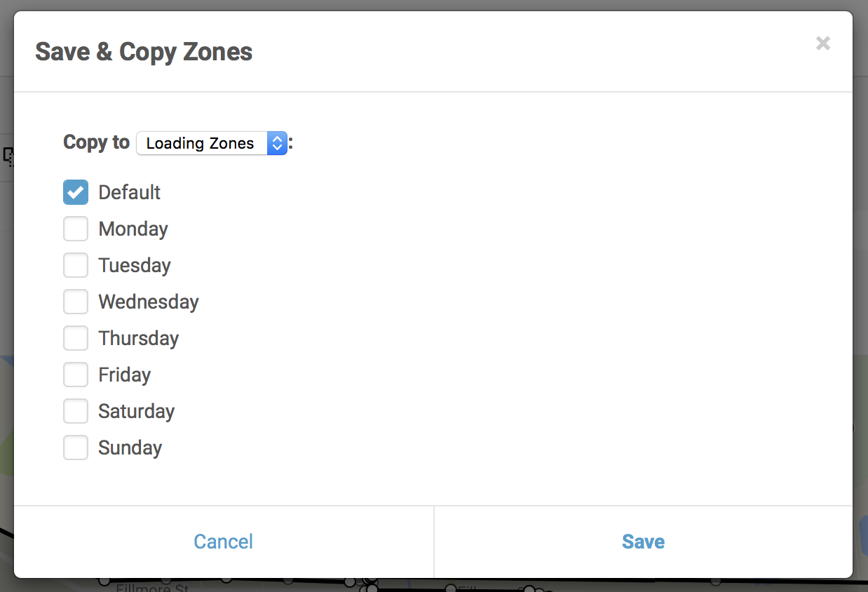
Task: Enable the Sunday option
Action: (x=76, y=448)
